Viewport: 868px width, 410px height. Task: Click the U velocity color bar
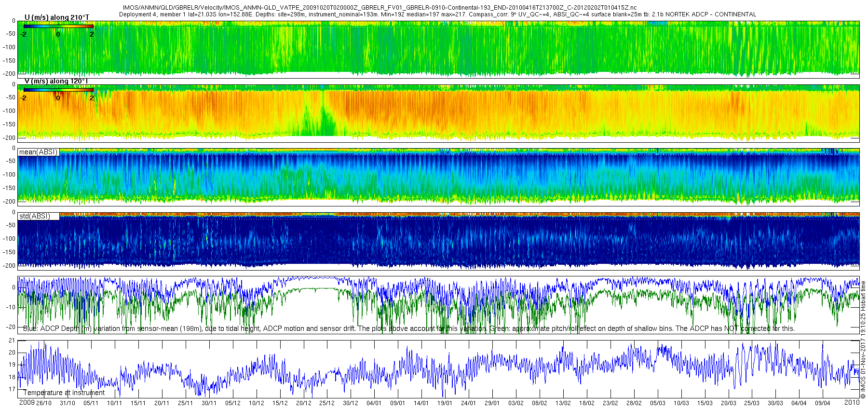click(x=58, y=27)
